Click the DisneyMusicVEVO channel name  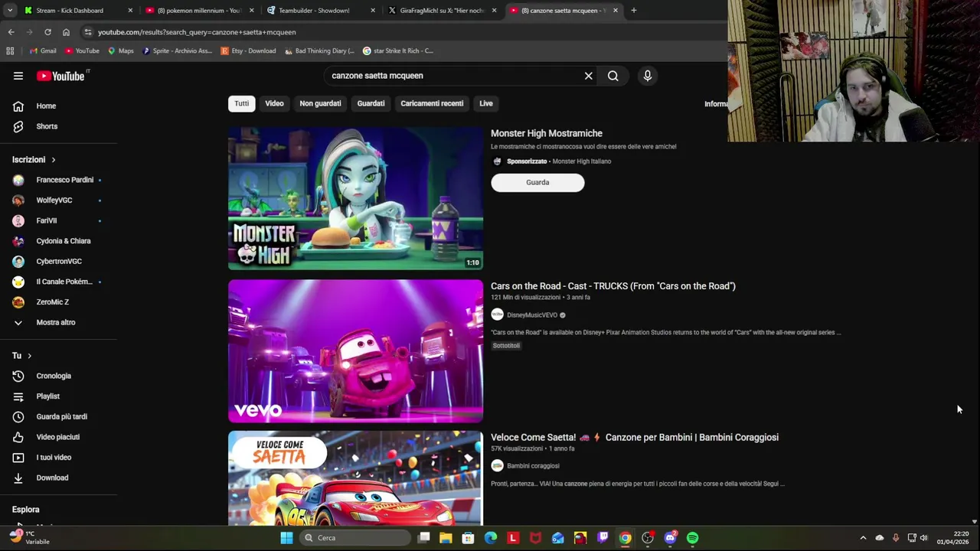pyautogui.click(x=532, y=315)
